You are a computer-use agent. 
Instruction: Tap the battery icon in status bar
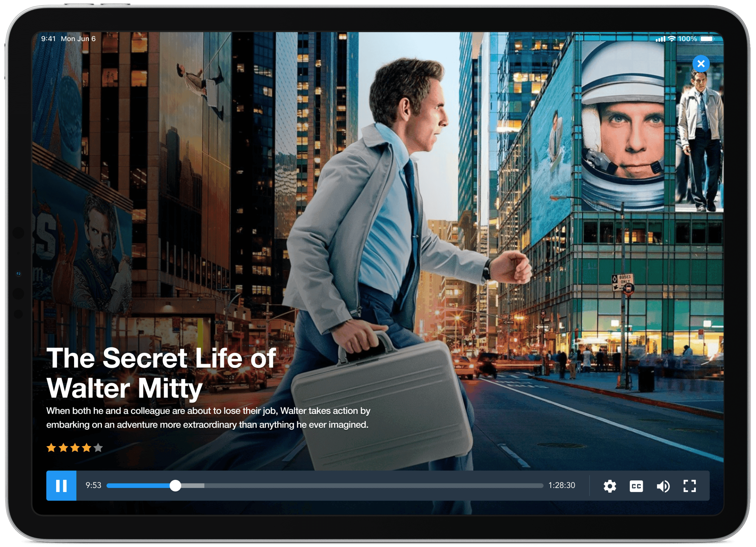pyautogui.click(x=707, y=39)
